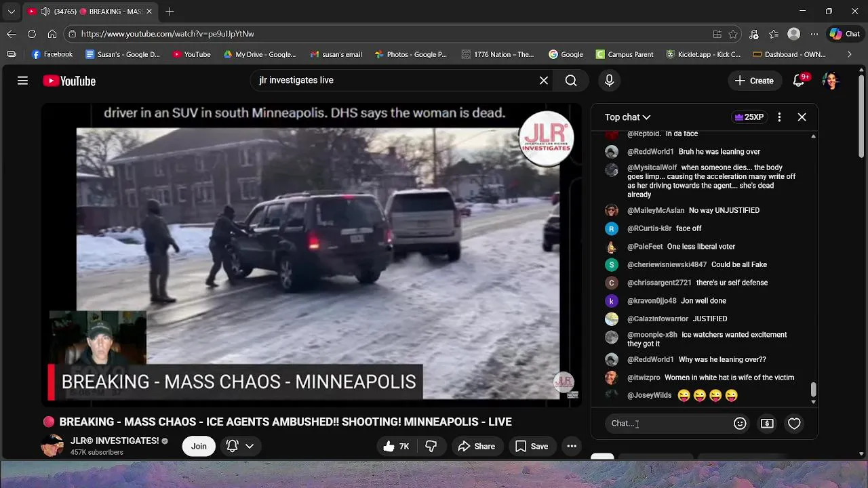Image resolution: width=868 pixels, height=488 pixels.
Task: Show more bookmarks chevron
Action: (x=849, y=54)
